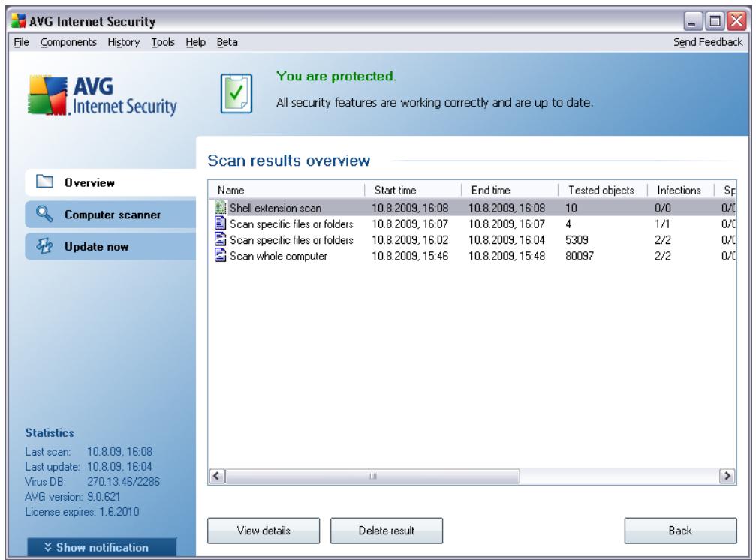Click the Delete result button
This screenshot has height=560, width=756.
coord(386,531)
